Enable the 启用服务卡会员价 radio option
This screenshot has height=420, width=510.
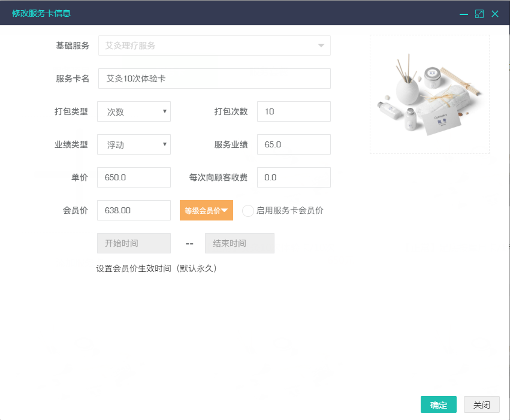point(248,211)
